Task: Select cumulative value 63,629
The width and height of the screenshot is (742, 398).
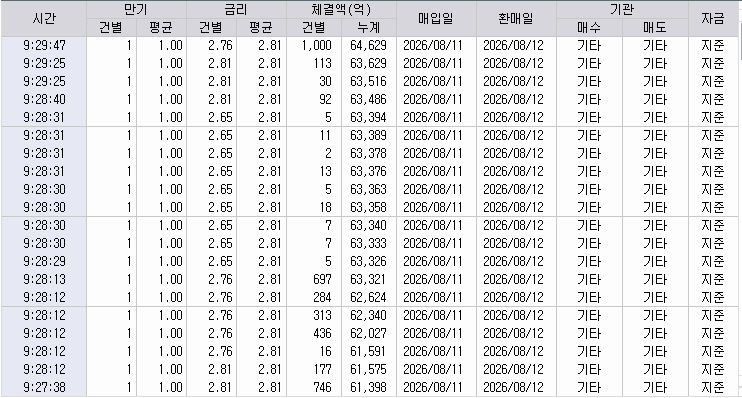Action: (368, 63)
